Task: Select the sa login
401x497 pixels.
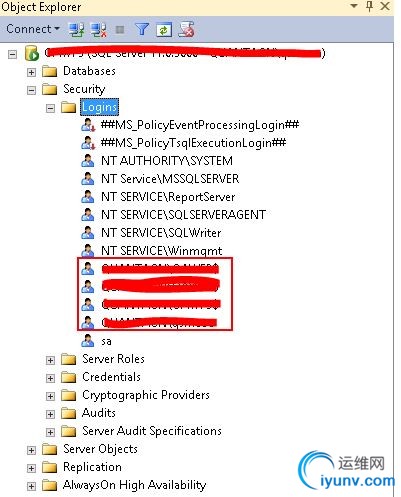Action: click(x=106, y=341)
